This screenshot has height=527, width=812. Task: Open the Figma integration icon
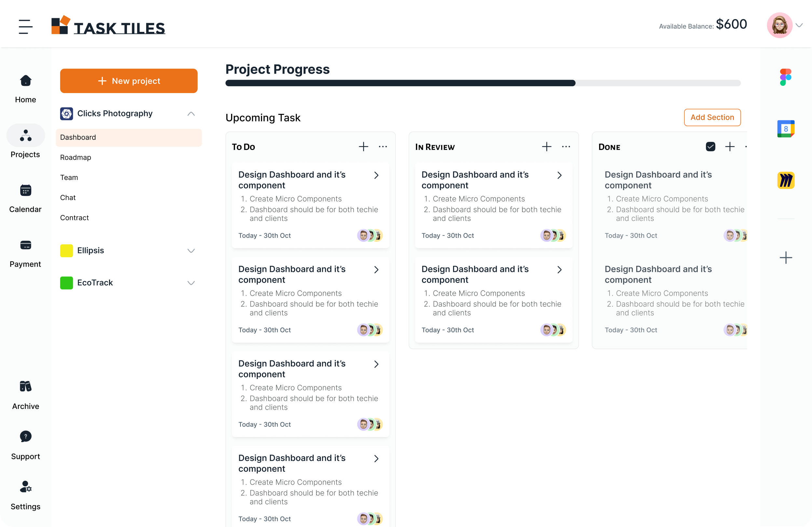pyautogui.click(x=785, y=77)
